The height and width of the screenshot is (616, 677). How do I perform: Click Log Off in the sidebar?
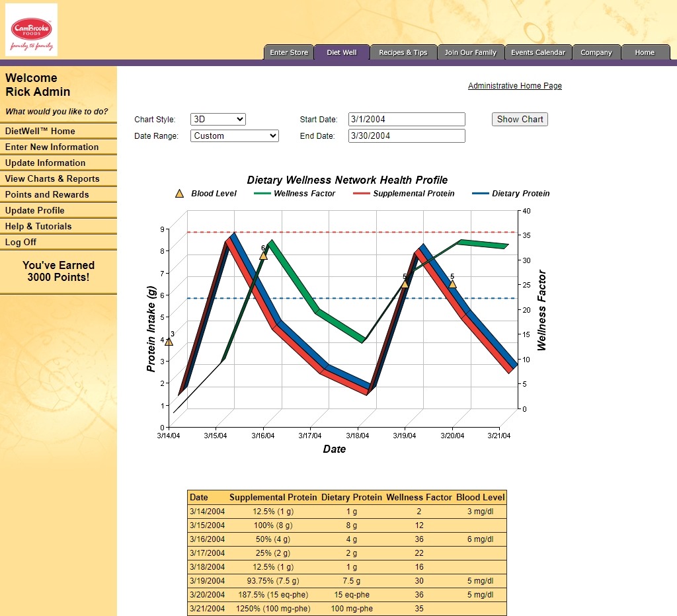20,242
